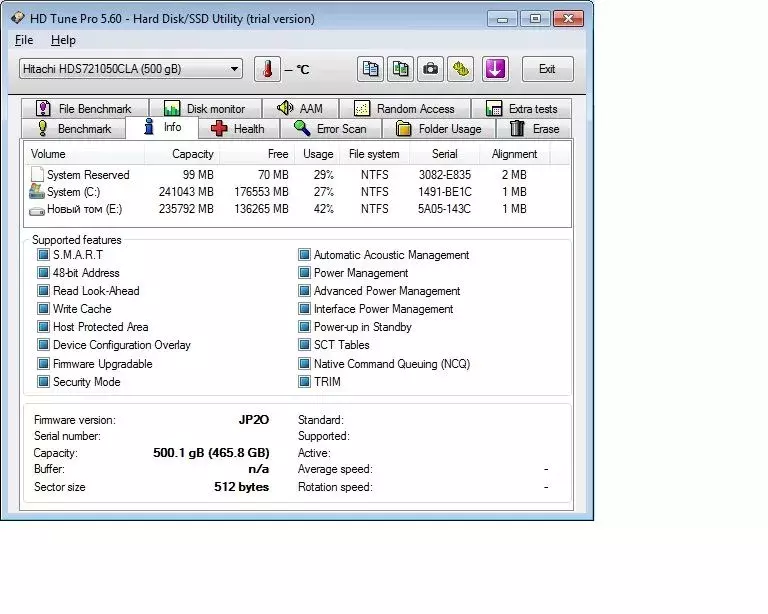Click the green copy screenshot icon

coord(400,69)
